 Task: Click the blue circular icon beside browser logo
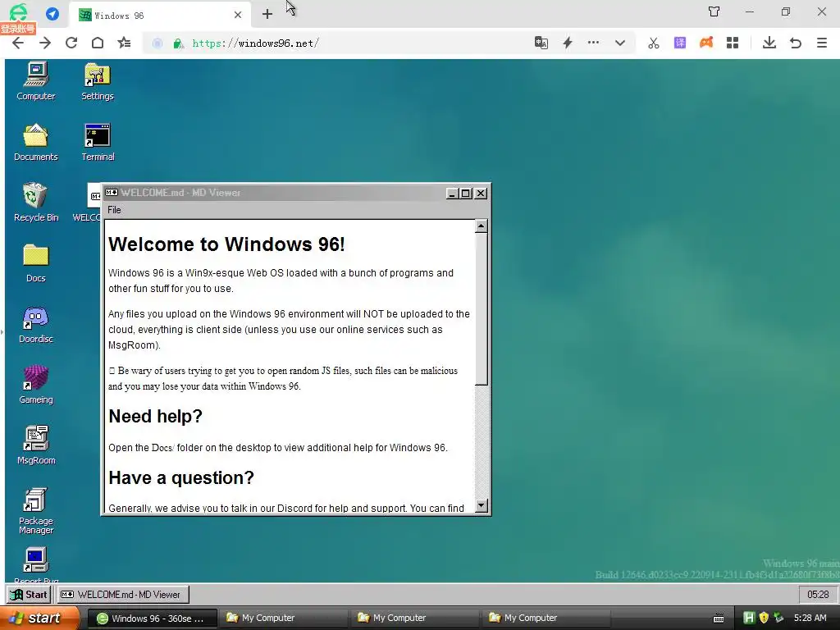pyautogui.click(x=52, y=13)
